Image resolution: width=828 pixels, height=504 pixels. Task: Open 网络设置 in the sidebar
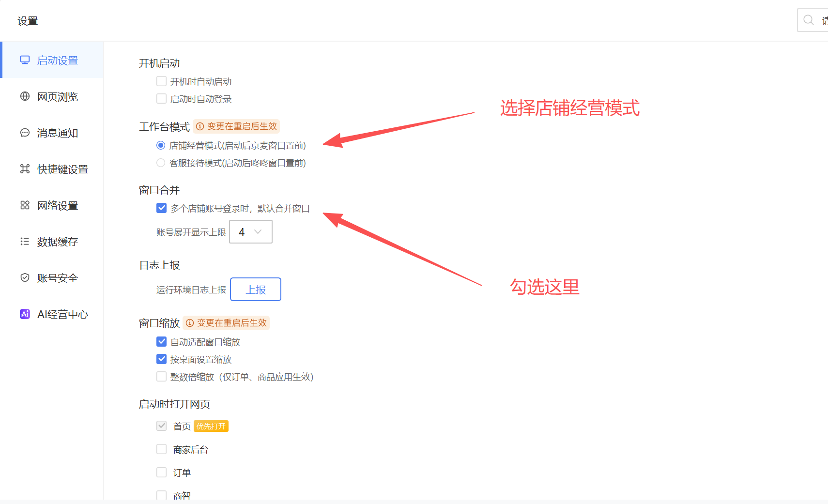pyautogui.click(x=52, y=205)
